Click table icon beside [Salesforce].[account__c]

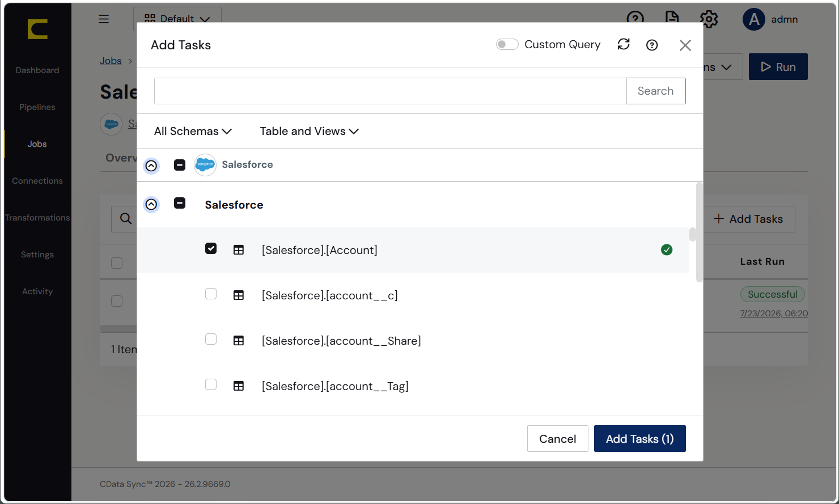pos(239,295)
